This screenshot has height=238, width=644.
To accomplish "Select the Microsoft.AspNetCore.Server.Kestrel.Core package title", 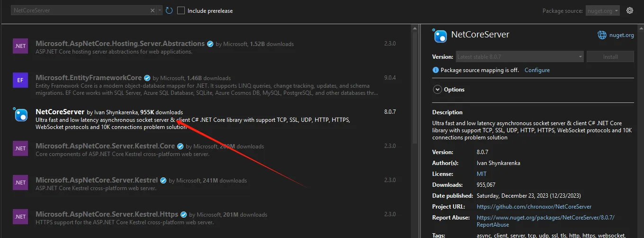I will pyautogui.click(x=105, y=146).
